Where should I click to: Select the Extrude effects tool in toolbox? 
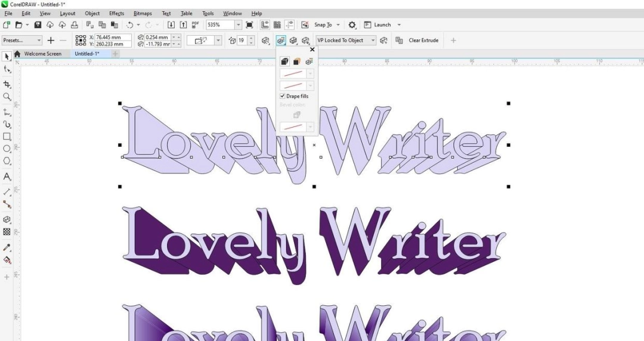click(7, 219)
